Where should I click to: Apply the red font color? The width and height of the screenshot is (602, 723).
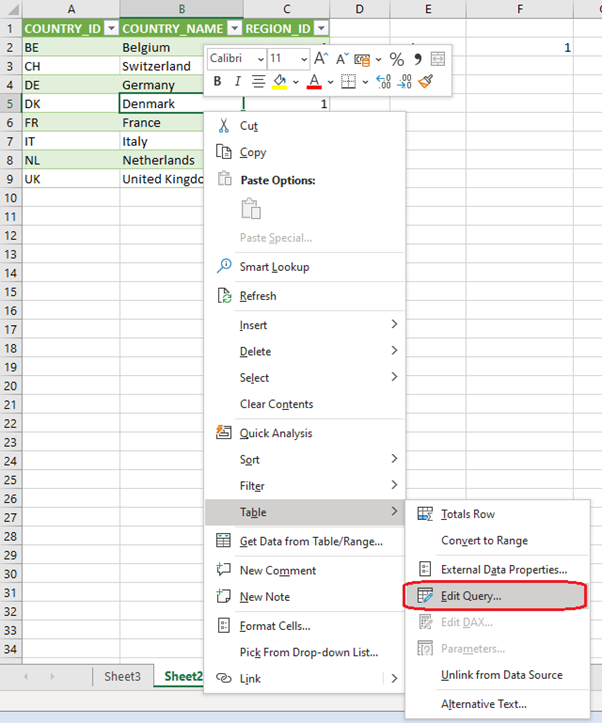click(314, 82)
